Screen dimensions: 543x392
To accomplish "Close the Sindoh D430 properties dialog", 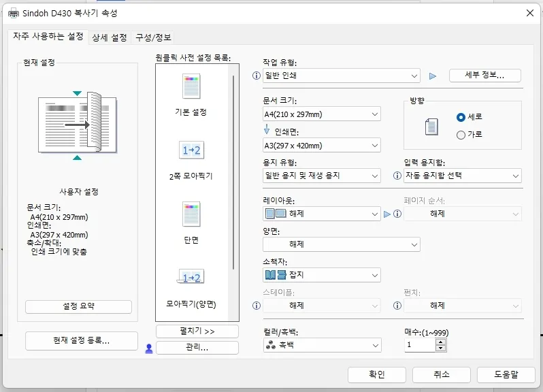I will (529, 13).
